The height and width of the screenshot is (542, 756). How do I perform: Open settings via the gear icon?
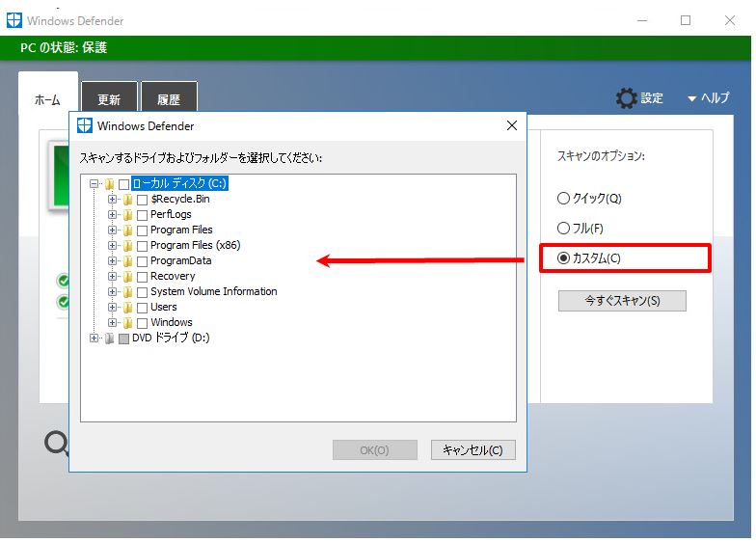[627, 98]
